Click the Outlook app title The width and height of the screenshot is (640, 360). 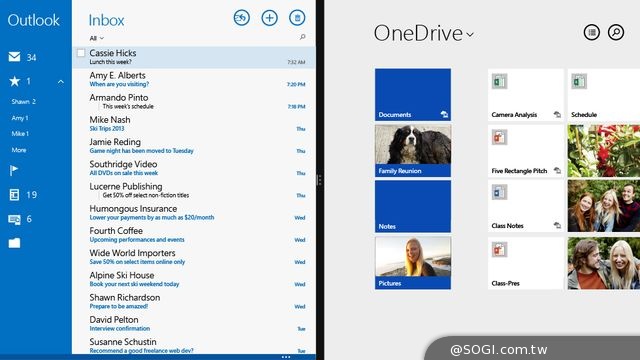click(x=33, y=20)
